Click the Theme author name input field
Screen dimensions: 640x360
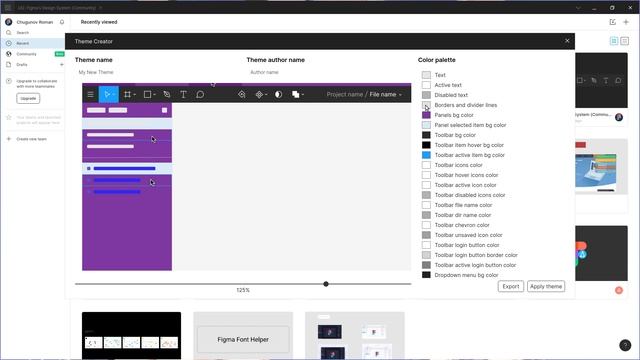point(329,72)
